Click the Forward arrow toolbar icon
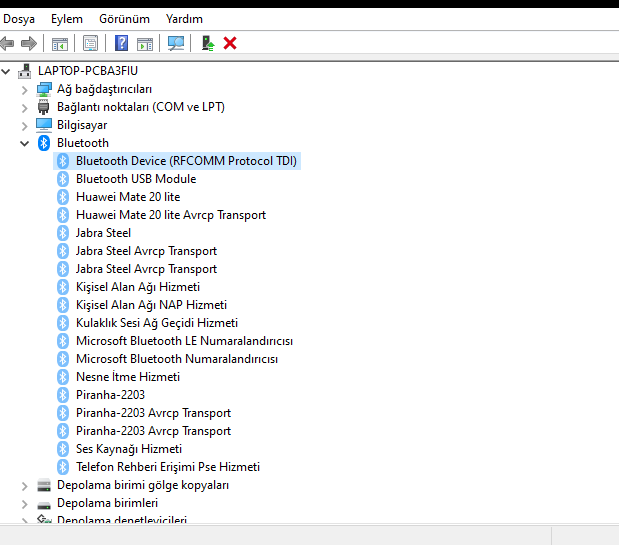The image size is (619, 545). pyautogui.click(x=29, y=43)
